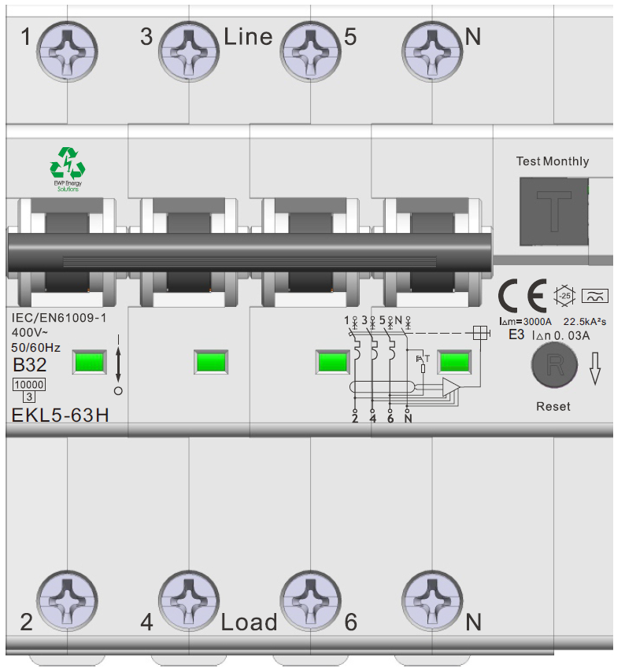Click the green EWP Energy recycle logo
Viewport: 625px width, 672px height.
(x=67, y=164)
